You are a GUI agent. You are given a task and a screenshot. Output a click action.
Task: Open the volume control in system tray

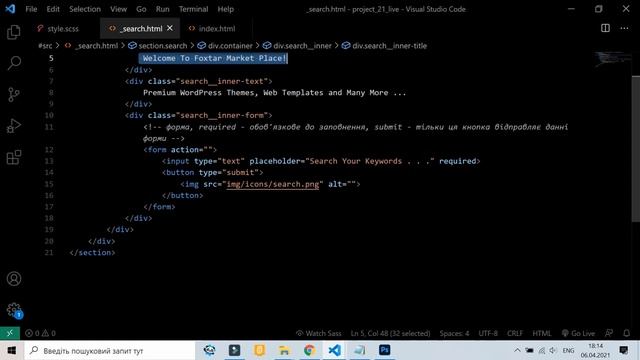click(553, 350)
